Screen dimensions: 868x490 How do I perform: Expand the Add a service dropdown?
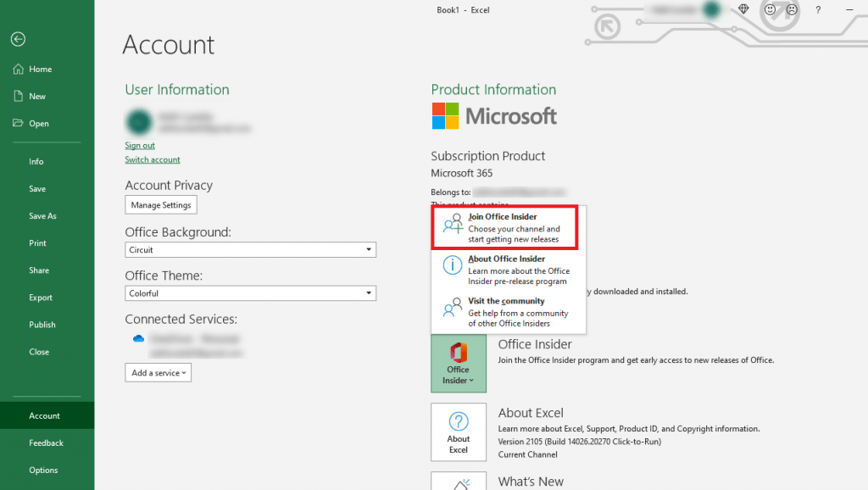[158, 372]
